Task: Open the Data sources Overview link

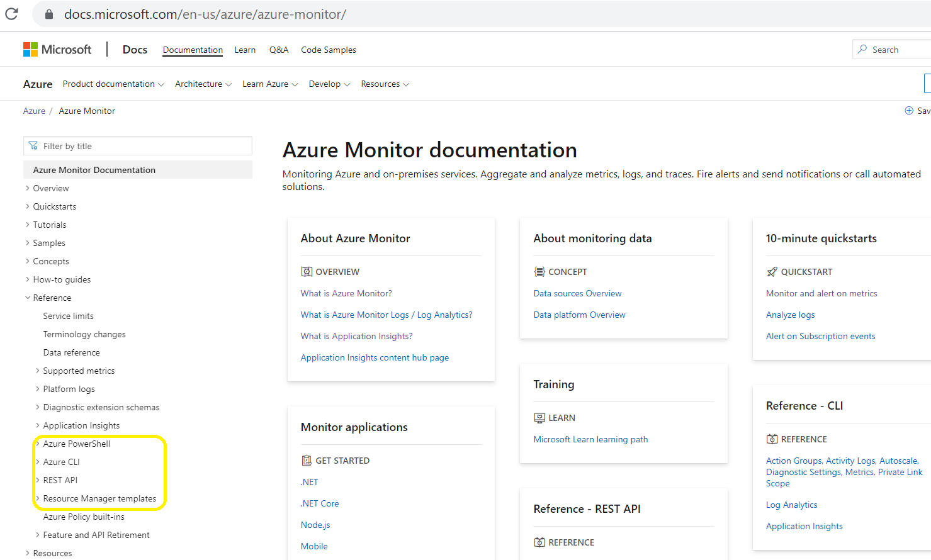Action: tap(577, 293)
